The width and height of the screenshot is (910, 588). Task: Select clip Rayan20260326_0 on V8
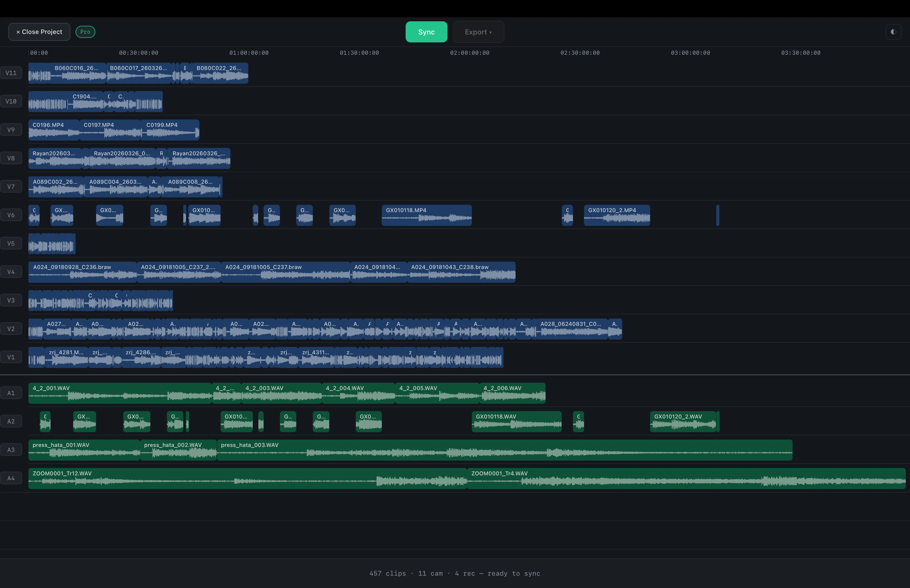pos(123,158)
